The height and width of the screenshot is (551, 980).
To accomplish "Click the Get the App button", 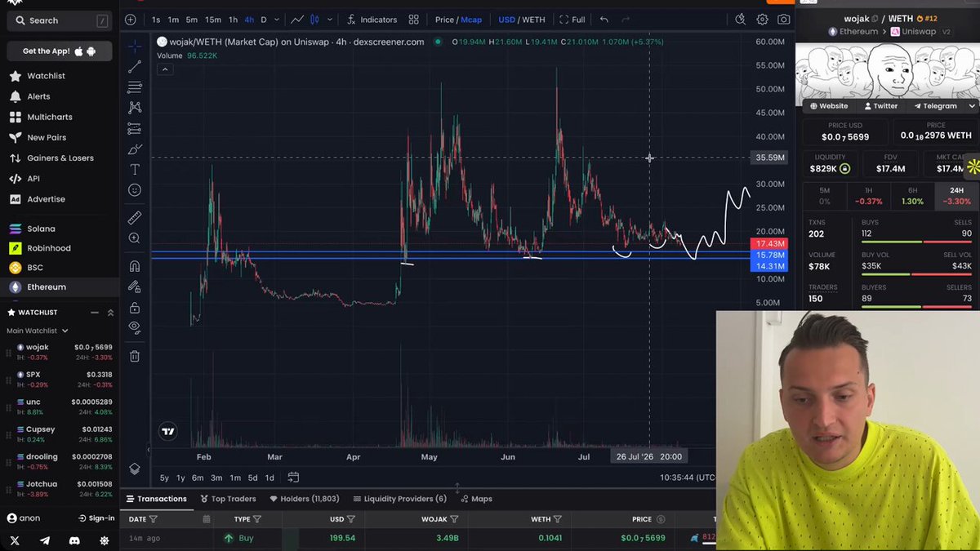I will 60,51.
